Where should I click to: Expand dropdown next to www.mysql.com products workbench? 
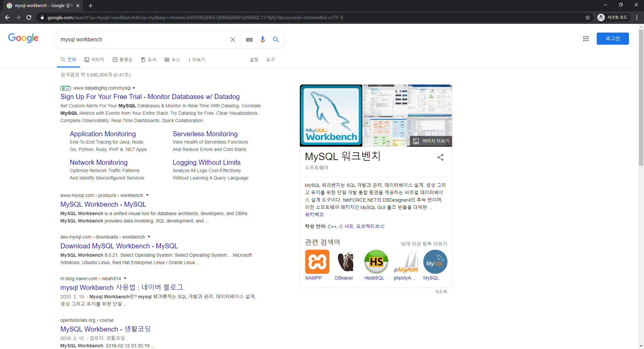[x=147, y=195]
